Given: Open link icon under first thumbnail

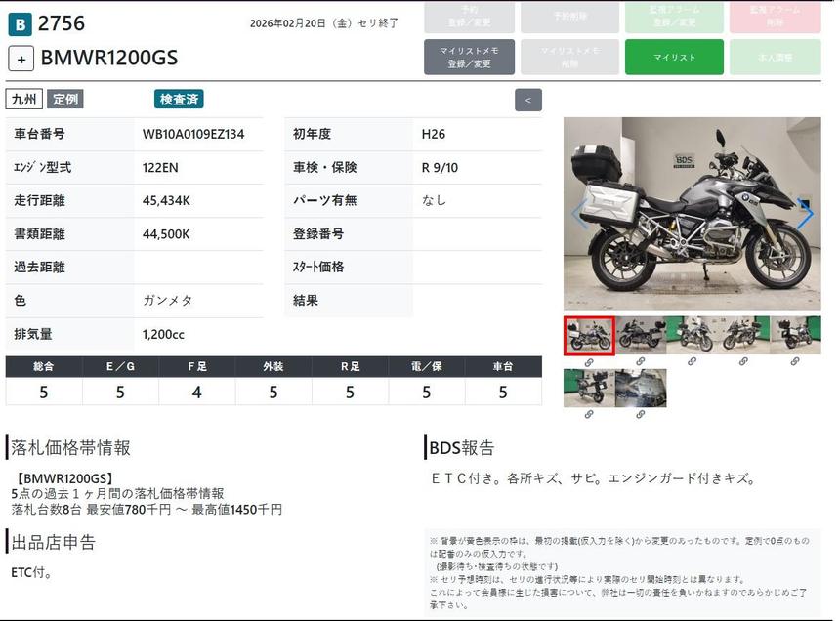Looking at the screenshot, I should (589, 362).
